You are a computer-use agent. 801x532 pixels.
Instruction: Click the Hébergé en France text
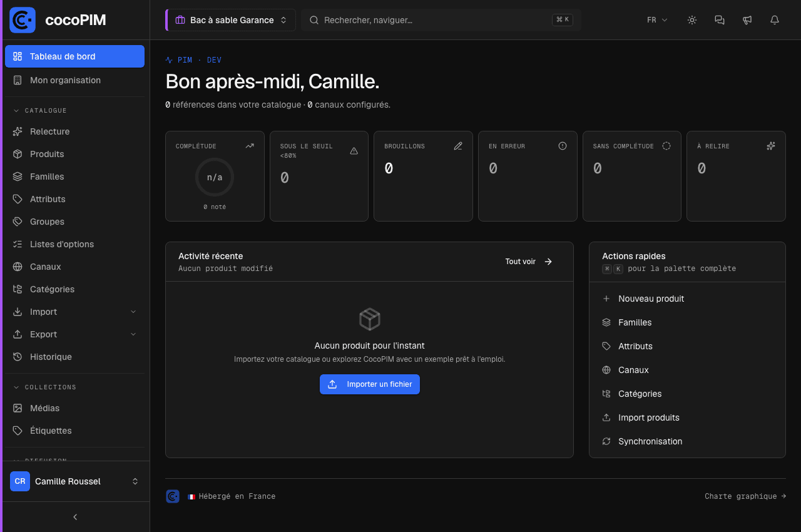[237, 496]
